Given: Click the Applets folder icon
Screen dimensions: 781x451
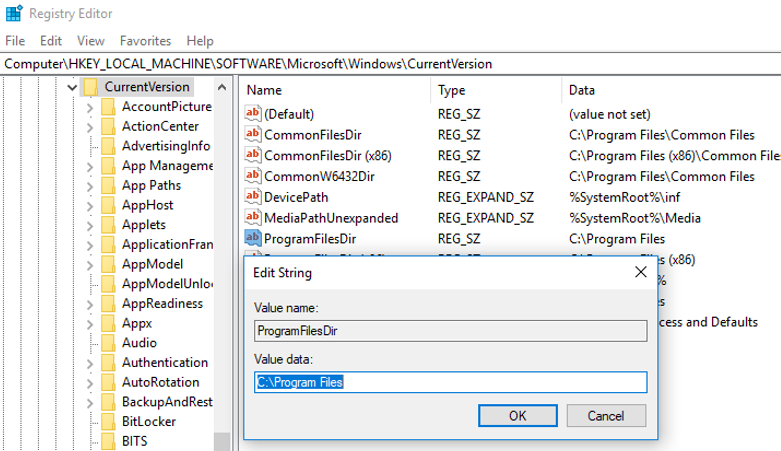Looking at the screenshot, I should click(x=108, y=225).
